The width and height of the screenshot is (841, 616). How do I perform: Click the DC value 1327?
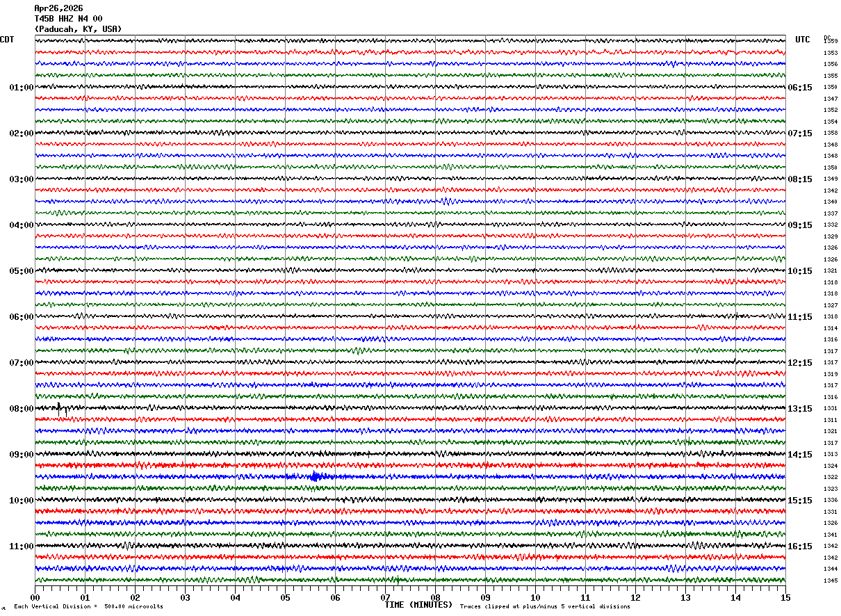[x=830, y=305]
